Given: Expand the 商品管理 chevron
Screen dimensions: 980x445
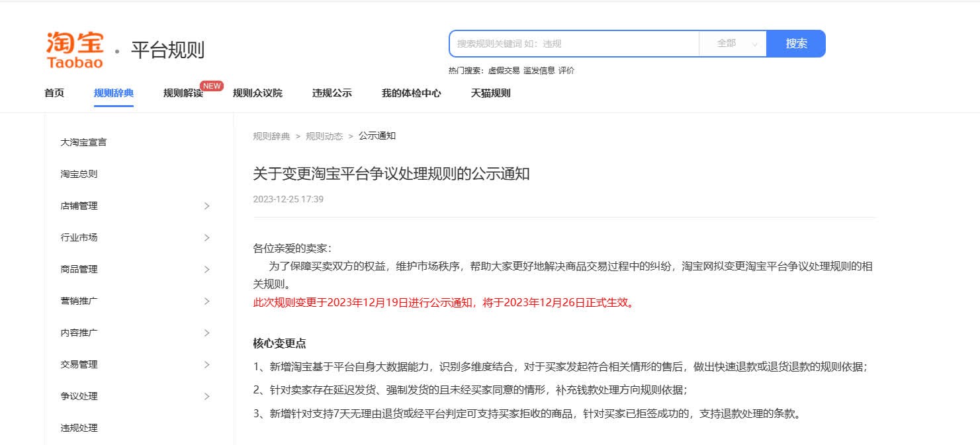Looking at the screenshot, I should [206, 269].
